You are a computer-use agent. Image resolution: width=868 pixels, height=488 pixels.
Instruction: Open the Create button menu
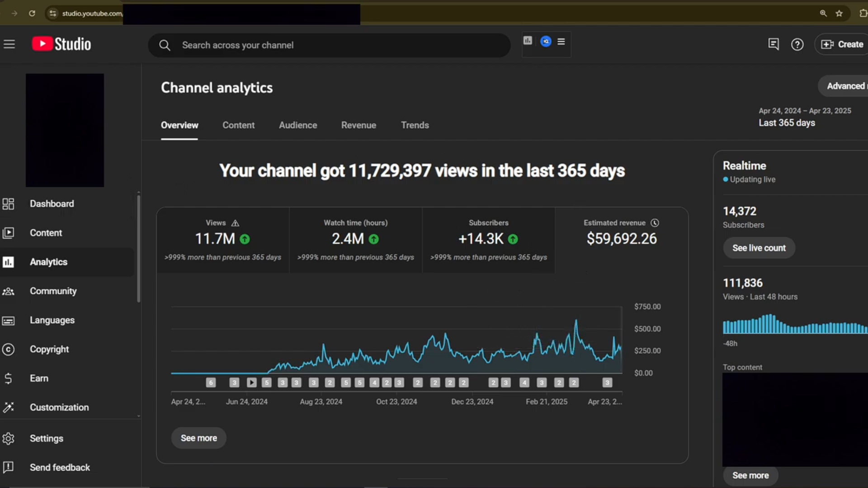[842, 44]
